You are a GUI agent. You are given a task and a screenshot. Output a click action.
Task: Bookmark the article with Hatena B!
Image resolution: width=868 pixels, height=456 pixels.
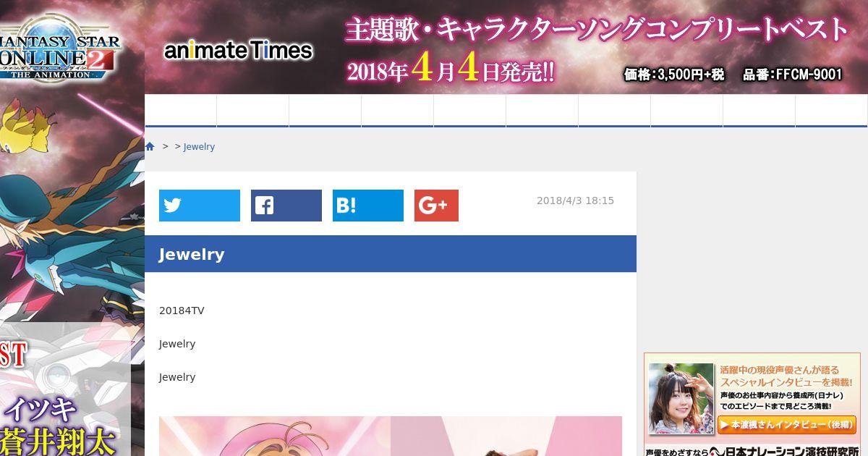368,206
